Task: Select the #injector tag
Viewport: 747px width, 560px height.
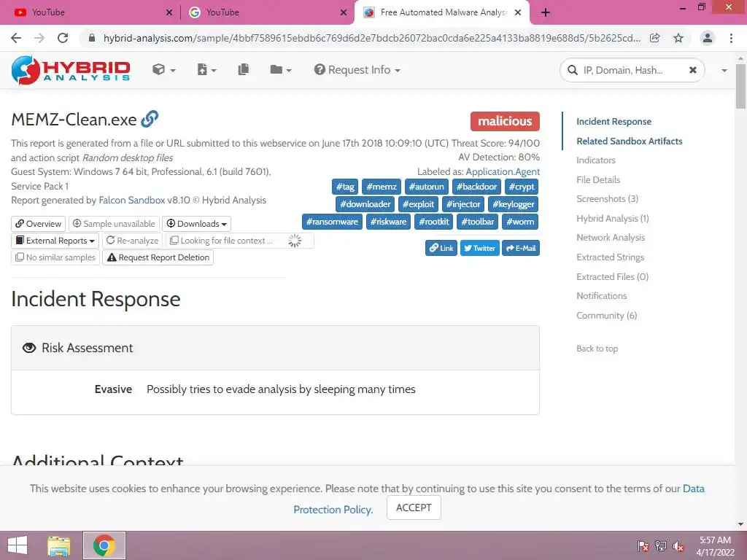Action: 463,204
